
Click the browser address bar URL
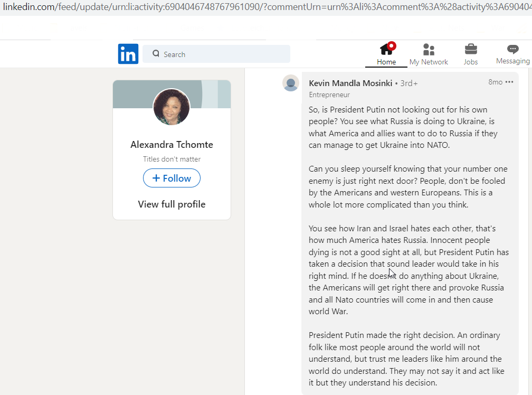point(266,7)
